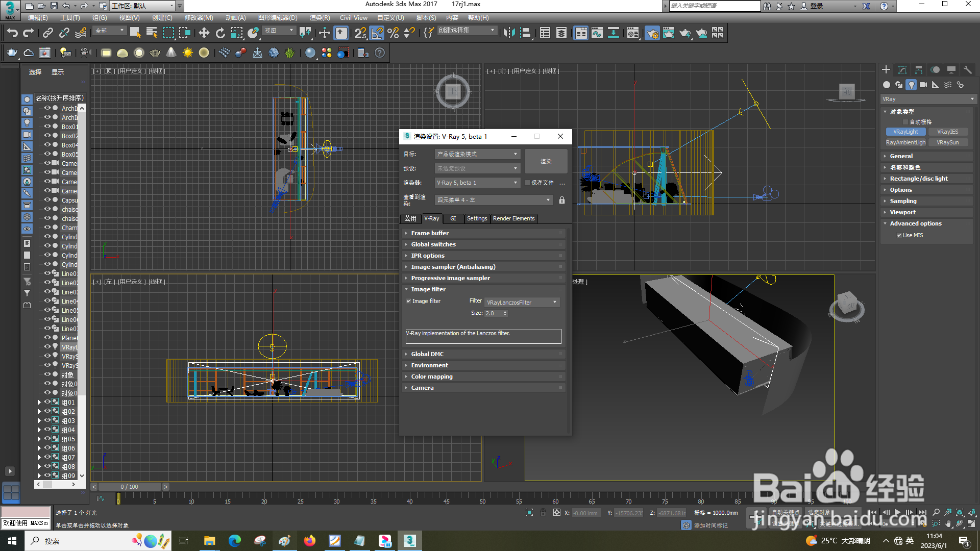Activate the Select and Rotate tool

pos(220,33)
